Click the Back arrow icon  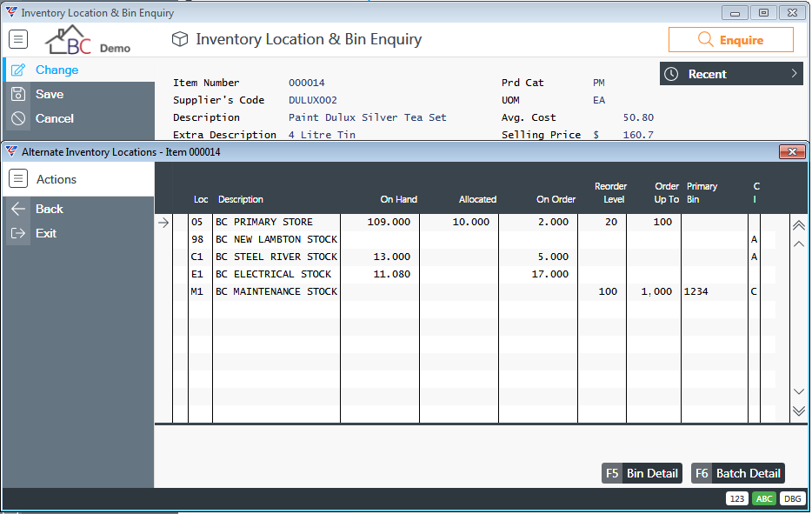click(x=18, y=209)
